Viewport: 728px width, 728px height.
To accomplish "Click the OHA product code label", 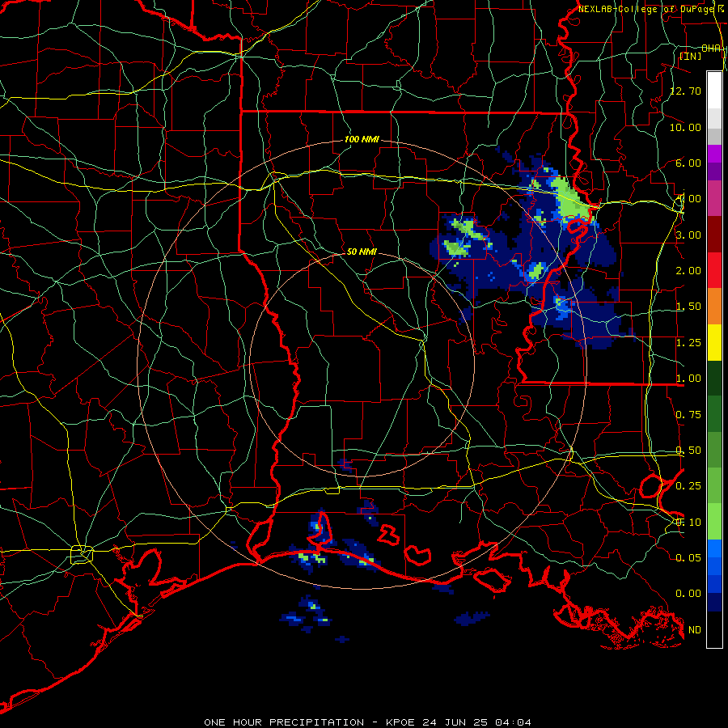I will [x=711, y=49].
